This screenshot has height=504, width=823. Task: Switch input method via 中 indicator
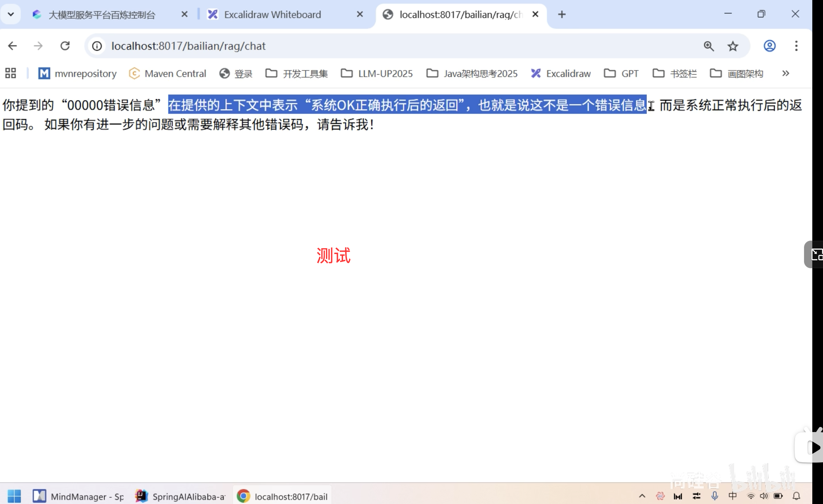tap(733, 496)
